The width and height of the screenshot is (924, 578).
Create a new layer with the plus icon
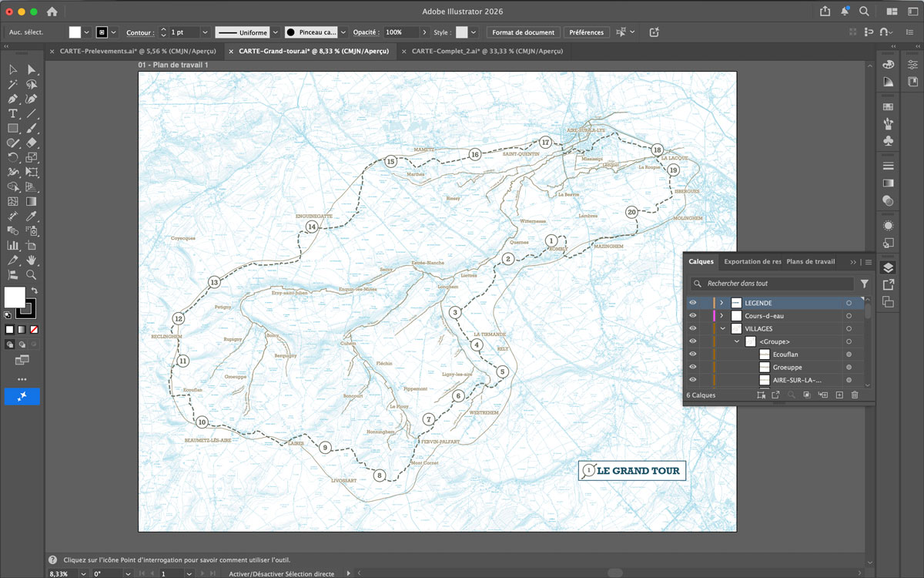click(x=839, y=395)
